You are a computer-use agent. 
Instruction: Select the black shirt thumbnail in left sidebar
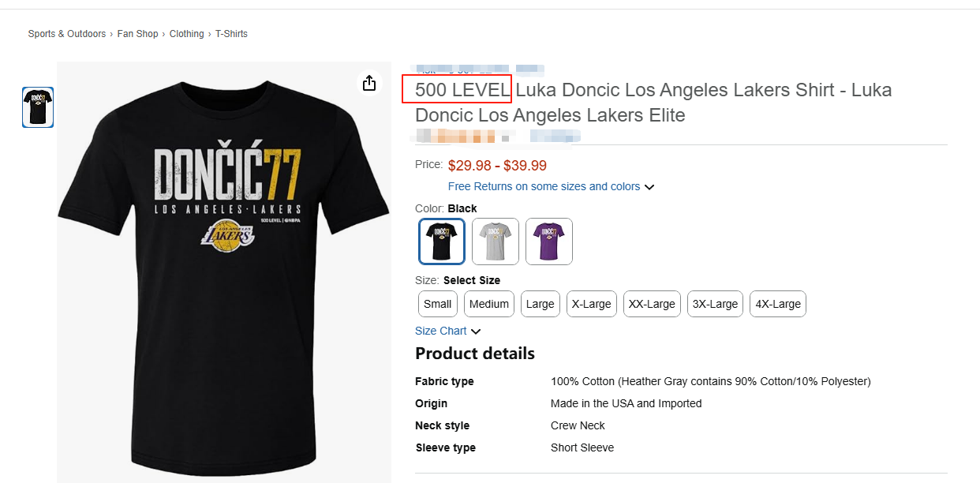click(x=38, y=107)
